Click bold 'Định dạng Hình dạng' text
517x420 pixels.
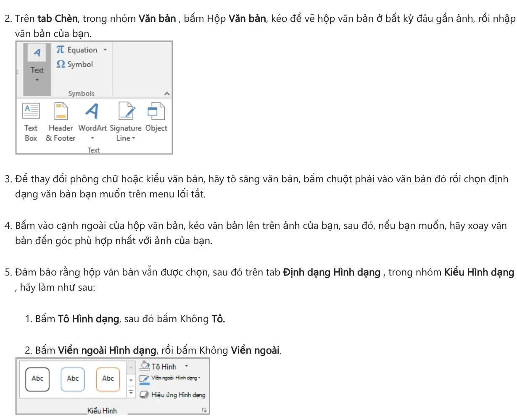pyautogui.click(x=332, y=273)
